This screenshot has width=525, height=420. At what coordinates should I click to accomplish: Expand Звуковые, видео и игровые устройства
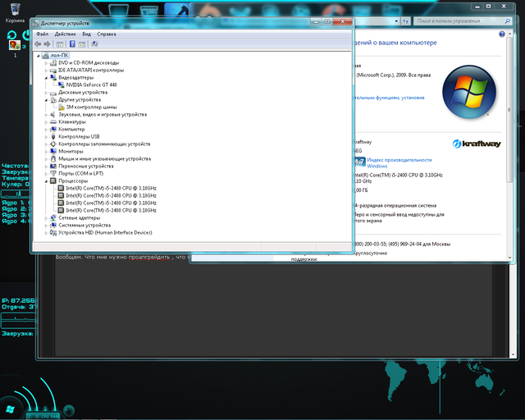click(x=46, y=115)
